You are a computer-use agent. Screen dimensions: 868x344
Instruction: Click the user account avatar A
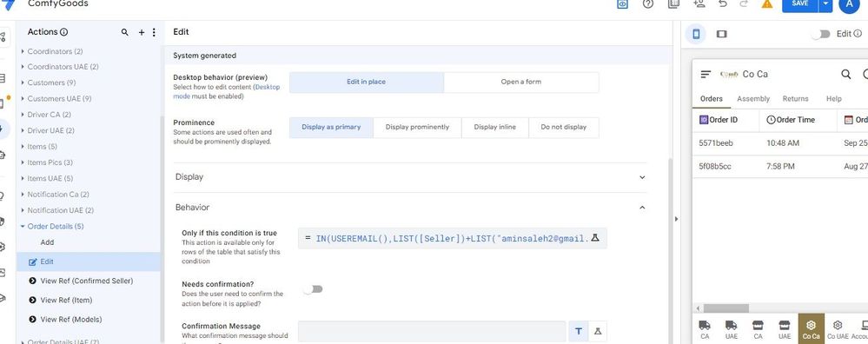coord(849,4)
